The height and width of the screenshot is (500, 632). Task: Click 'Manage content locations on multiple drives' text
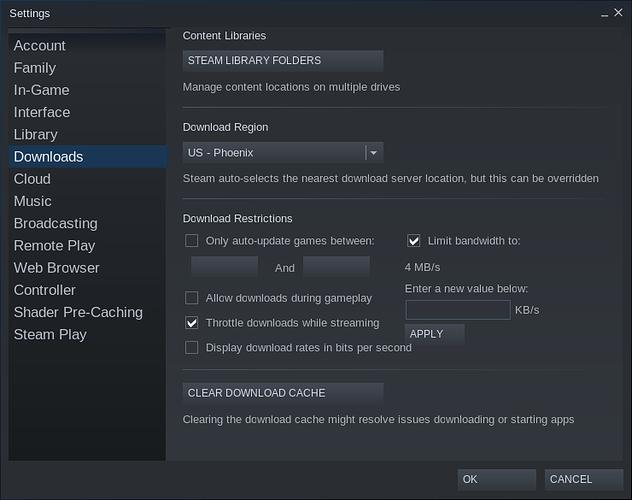[291, 87]
